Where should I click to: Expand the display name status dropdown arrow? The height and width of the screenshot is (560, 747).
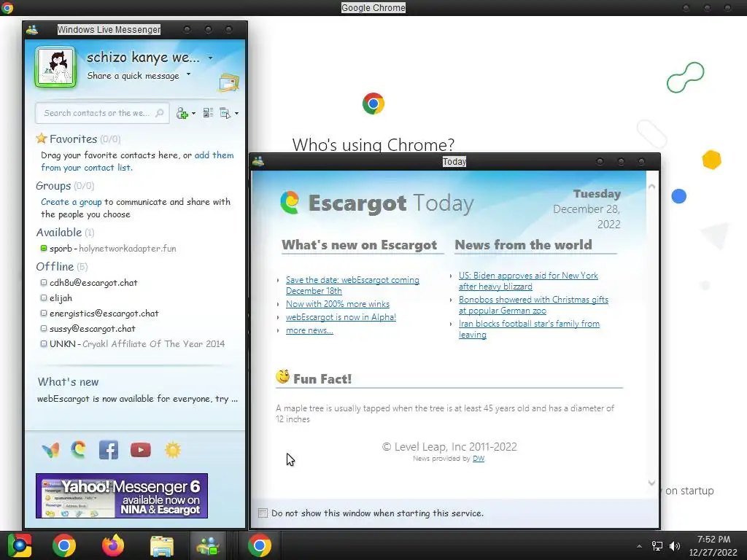click(210, 58)
